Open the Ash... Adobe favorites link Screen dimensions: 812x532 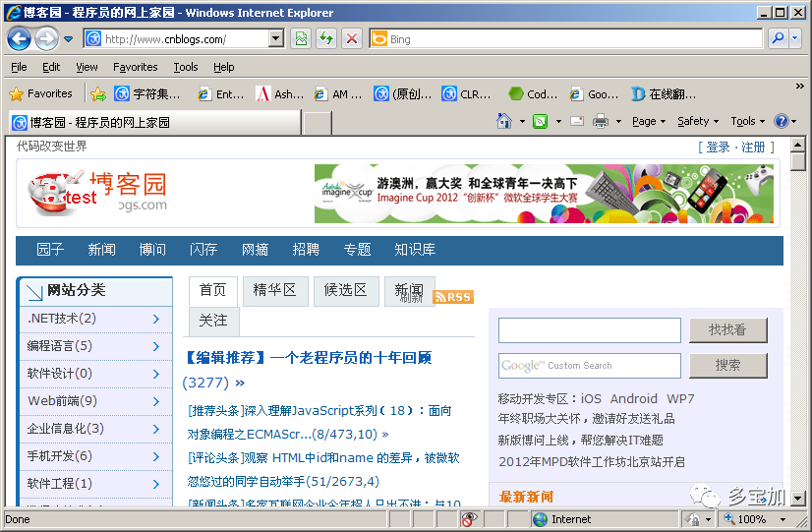[280, 93]
